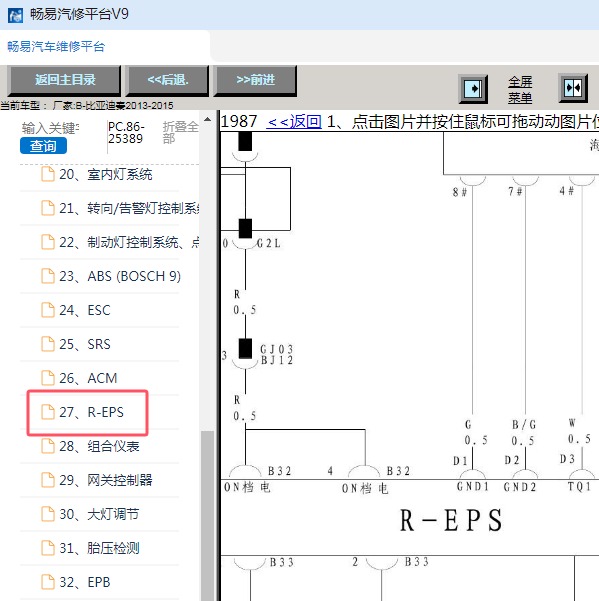
Task: Click the GJ03 BJ12 connector label in diagram
Action: click(277, 355)
